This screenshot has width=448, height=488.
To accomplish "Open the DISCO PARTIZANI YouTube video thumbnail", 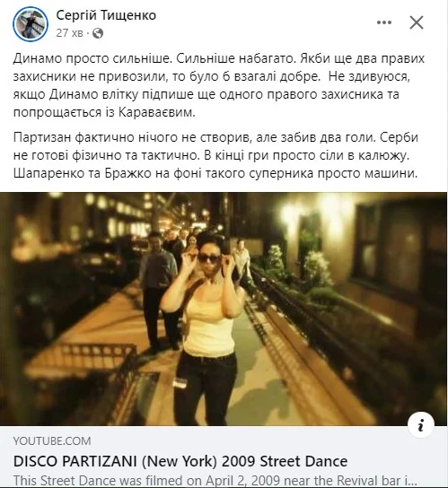I will [224, 309].
